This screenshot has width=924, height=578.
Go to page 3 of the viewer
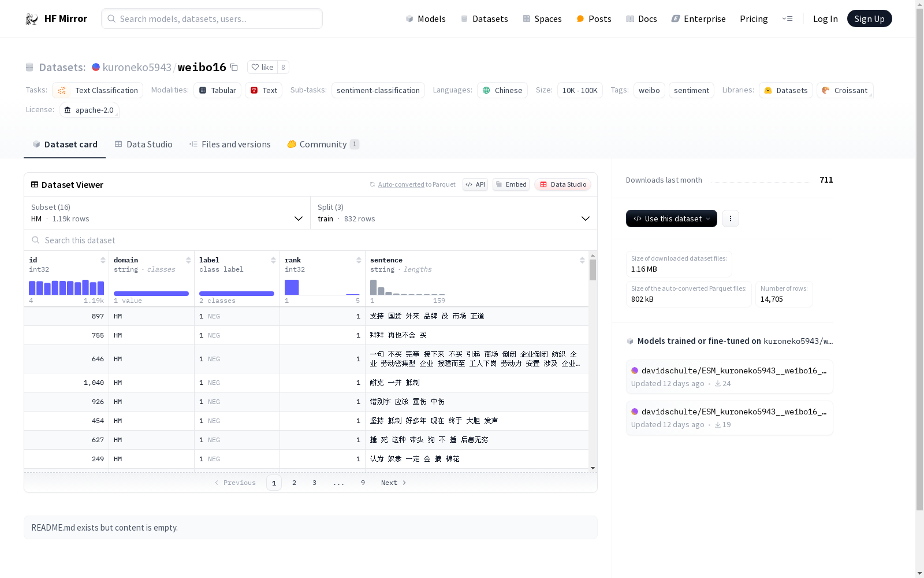click(x=314, y=483)
